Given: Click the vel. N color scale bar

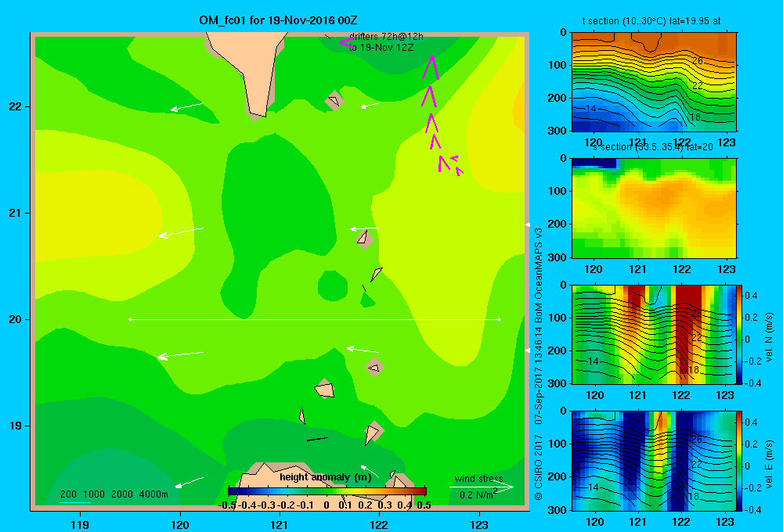Looking at the screenshot, I should tap(740, 334).
